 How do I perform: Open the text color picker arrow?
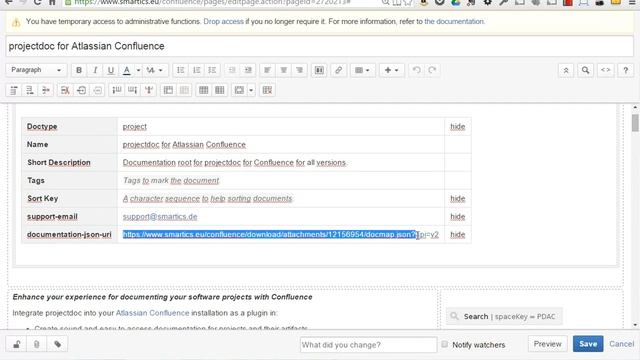[138, 70]
